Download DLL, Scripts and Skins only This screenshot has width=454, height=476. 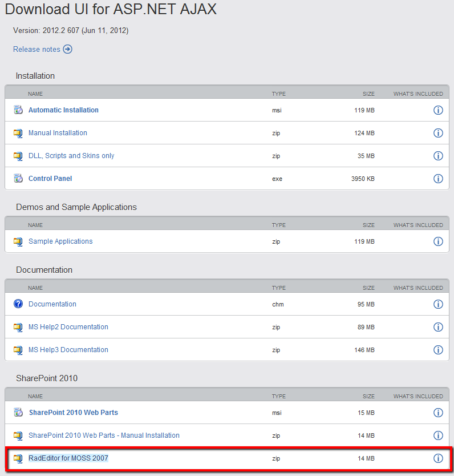tap(71, 156)
